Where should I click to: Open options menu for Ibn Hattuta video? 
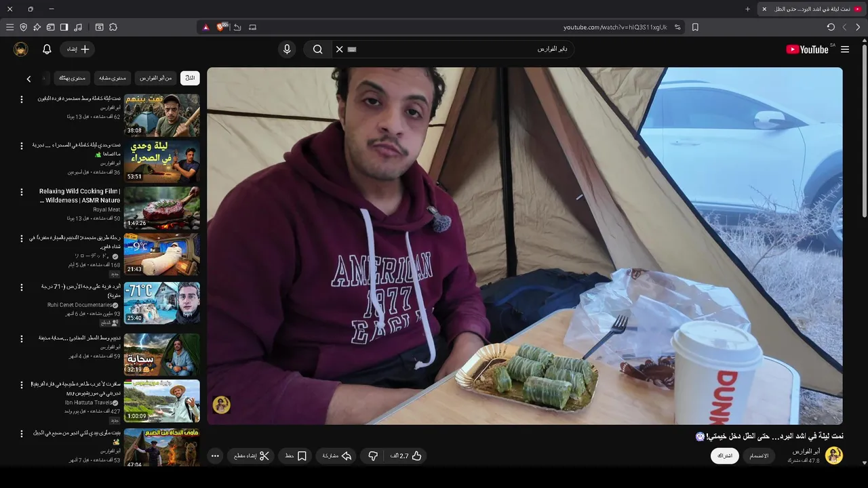point(21,385)
